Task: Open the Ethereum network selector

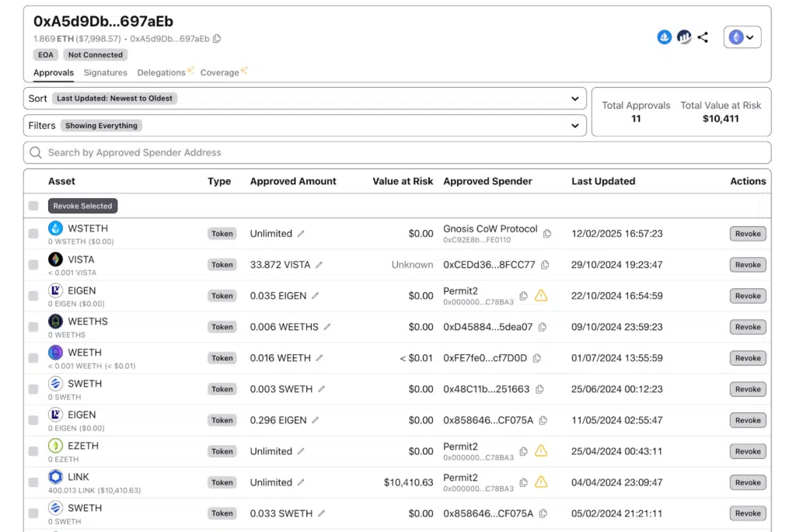Action: [741, 37]
